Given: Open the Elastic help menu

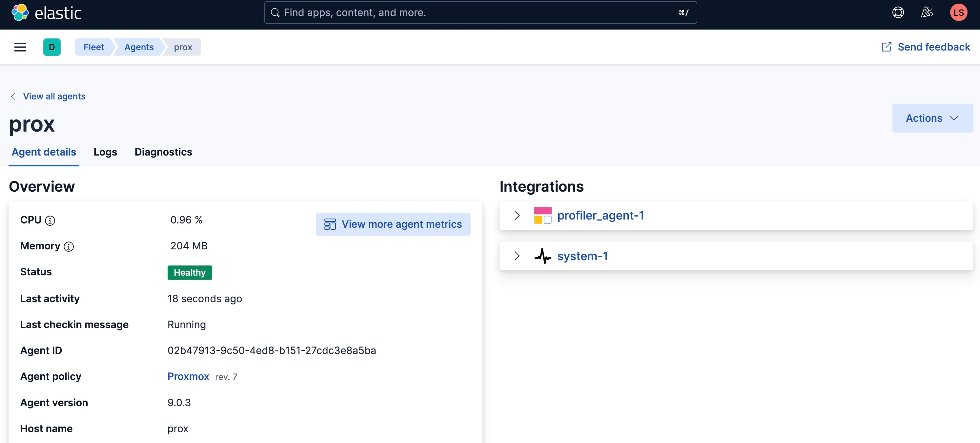Looking at the screenshot, I should [898, 12].
